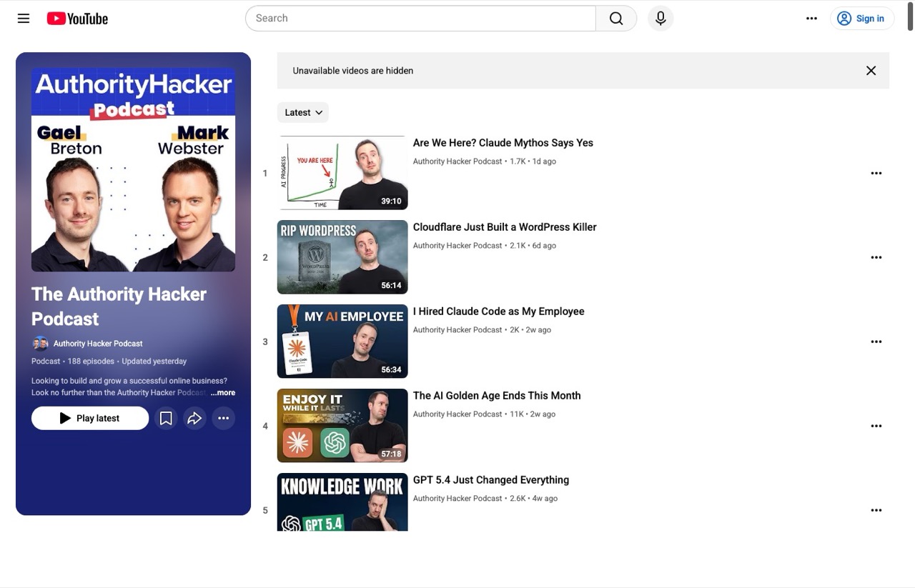This screenshot has height=588, width=915.
Task: Go to YouTube home via logo
Action: click(77, 19)
